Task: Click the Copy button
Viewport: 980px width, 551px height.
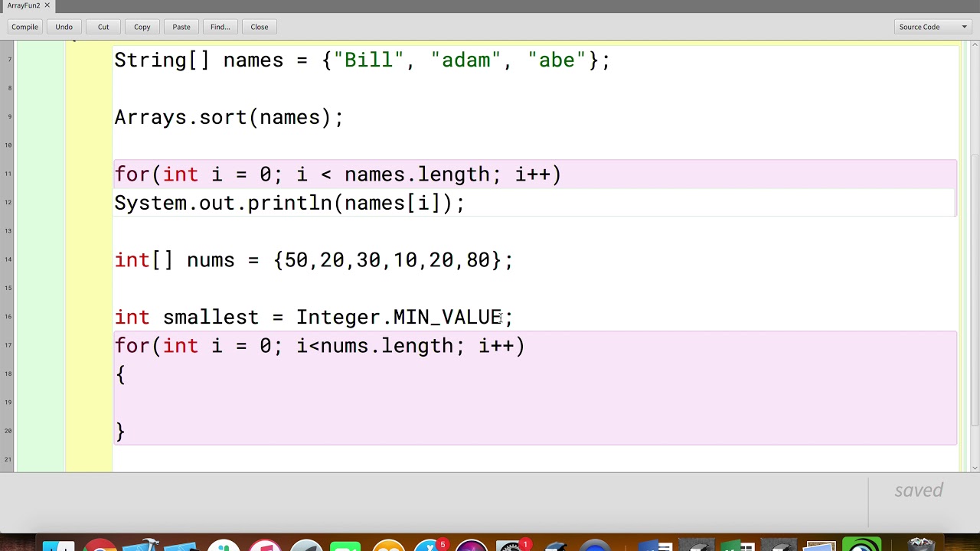Action: coord(142,27)
